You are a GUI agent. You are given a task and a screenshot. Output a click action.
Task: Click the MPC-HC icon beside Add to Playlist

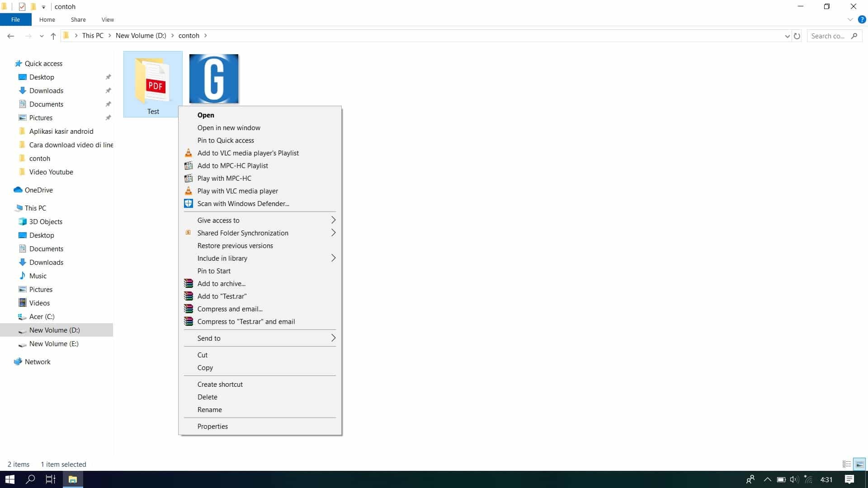pyautogui.click(x=189, y=165)
